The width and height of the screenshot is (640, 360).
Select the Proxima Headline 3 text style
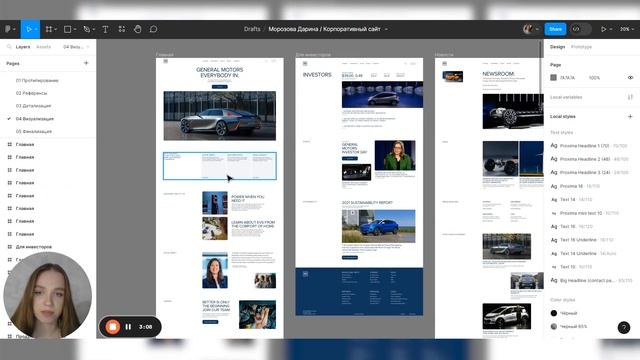[589, 173]
